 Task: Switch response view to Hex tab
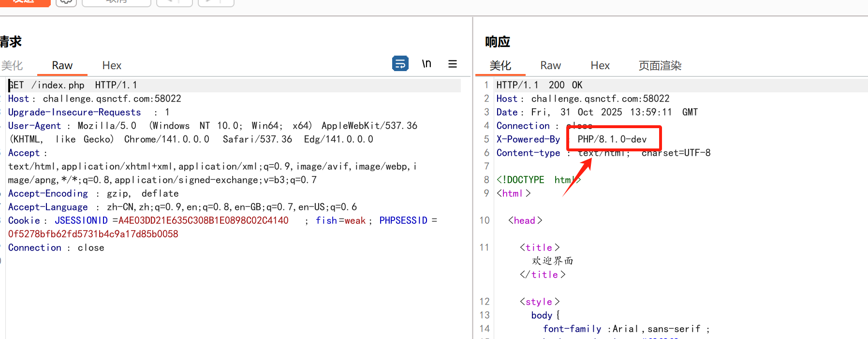pos(600,65)
